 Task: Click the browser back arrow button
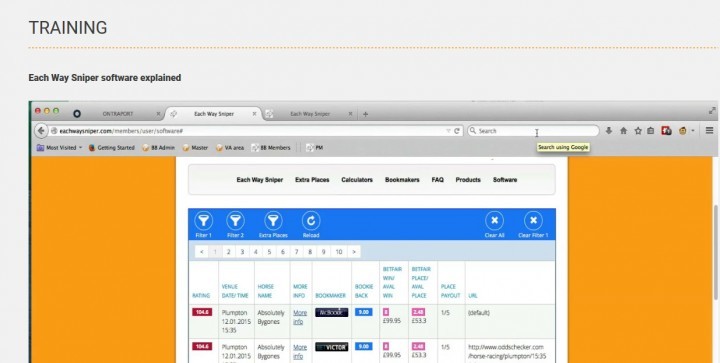point(41,131)
